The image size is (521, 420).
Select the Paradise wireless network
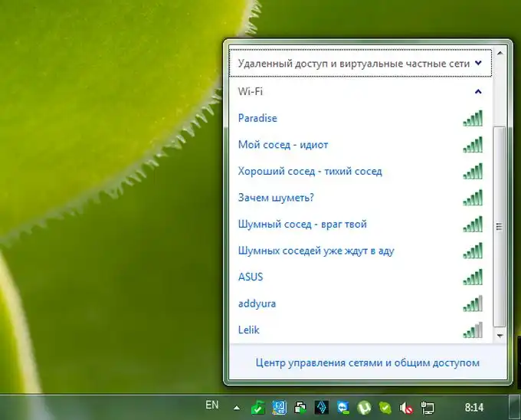[x=257, y=118]
